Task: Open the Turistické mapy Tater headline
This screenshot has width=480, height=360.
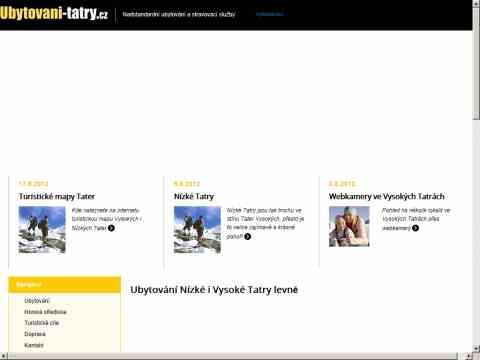Action: [57, 196]
